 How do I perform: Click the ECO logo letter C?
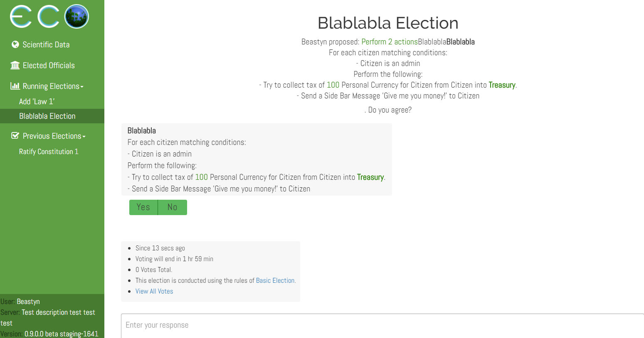click(x=49, y=17)
